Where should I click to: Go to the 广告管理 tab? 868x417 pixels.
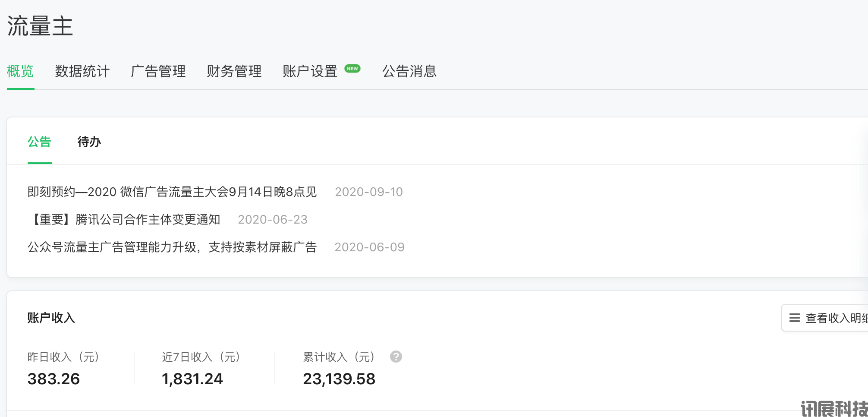[158, 71]
